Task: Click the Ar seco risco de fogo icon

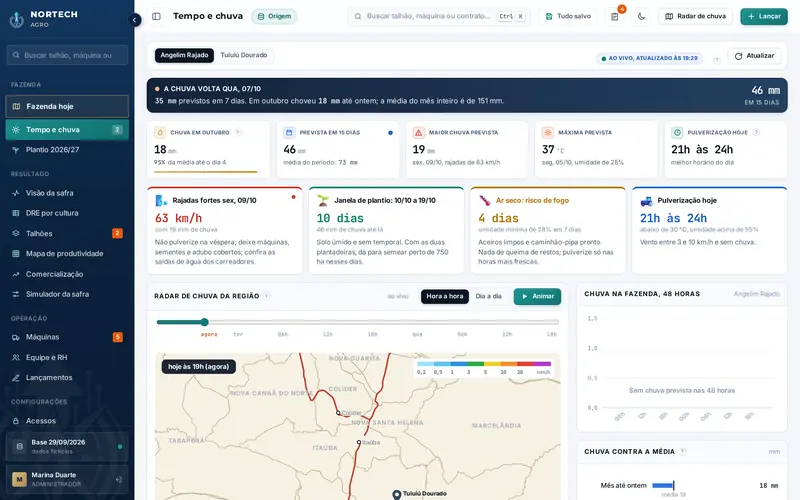Action: tap(484, 201)
